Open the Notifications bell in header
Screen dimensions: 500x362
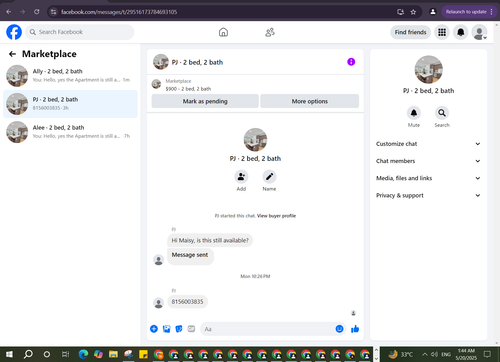461,32
